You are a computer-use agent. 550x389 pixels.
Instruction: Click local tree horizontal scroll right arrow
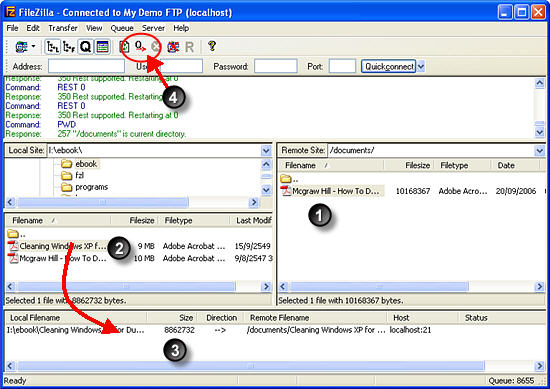click(253, 202)
